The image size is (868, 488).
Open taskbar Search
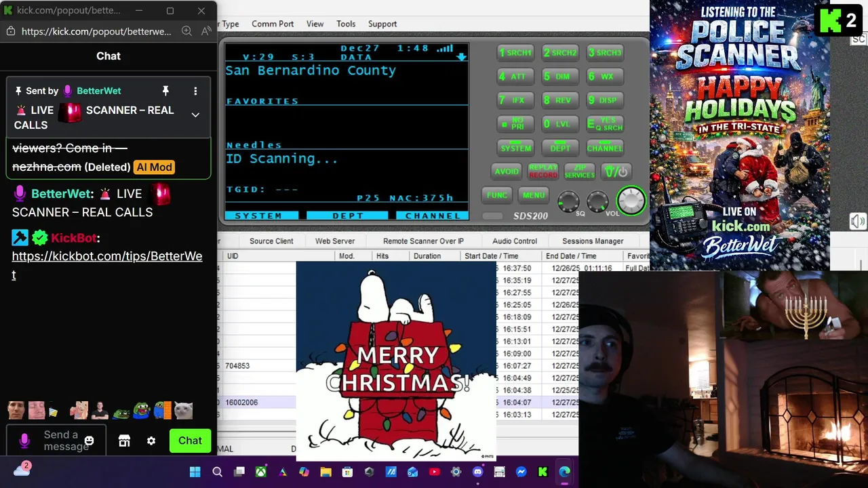click(217, 472)
